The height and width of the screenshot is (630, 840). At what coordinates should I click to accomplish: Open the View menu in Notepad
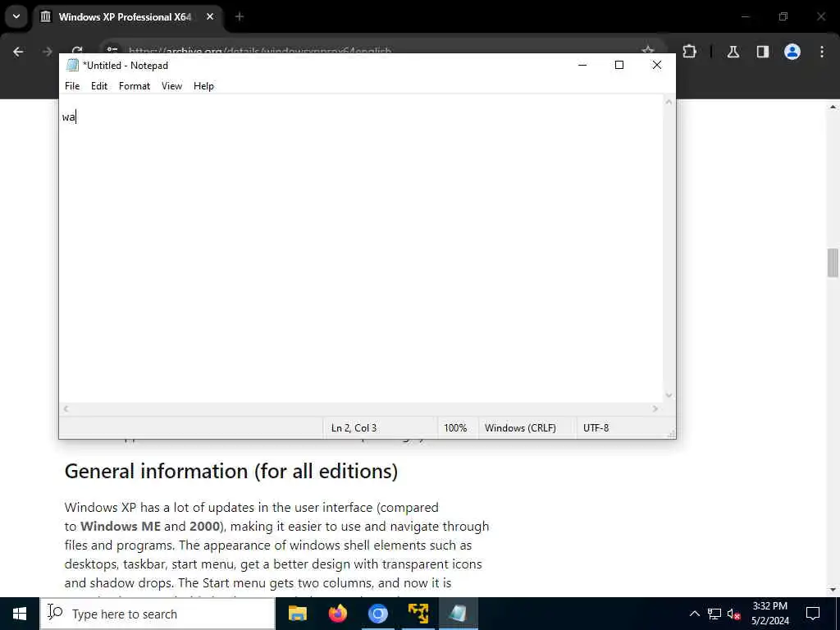point(172,85)
